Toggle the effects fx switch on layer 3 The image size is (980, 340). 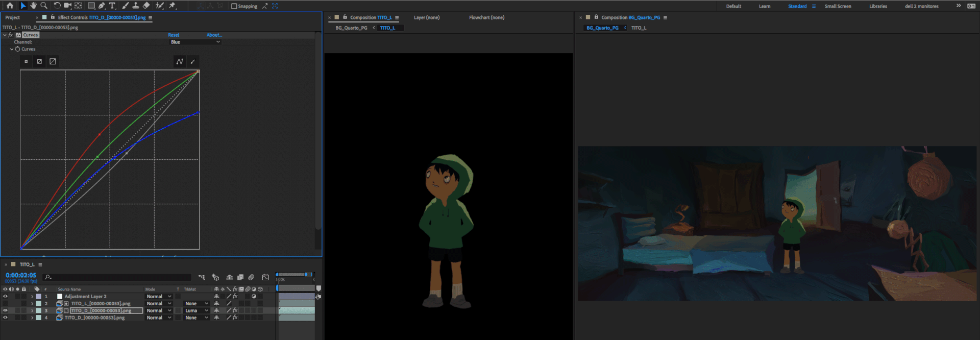pyautogui.click(x=235, y=310)
